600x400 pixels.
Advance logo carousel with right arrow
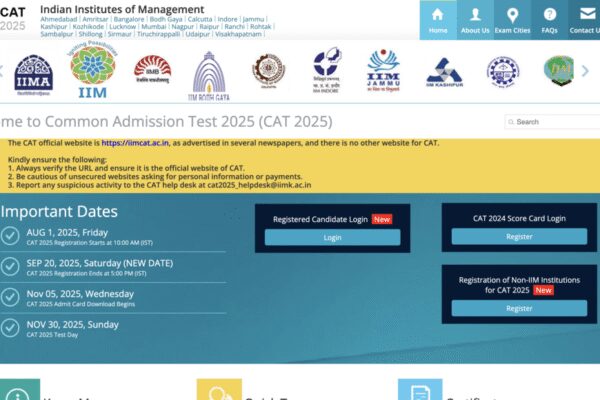pyautogui.click(x=585, y=71)
